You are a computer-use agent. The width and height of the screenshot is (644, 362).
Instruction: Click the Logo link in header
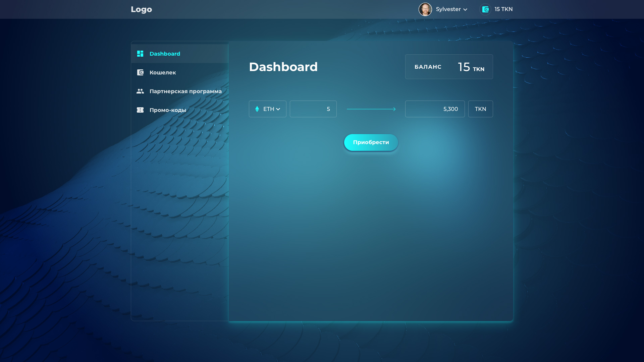(141, 9)
